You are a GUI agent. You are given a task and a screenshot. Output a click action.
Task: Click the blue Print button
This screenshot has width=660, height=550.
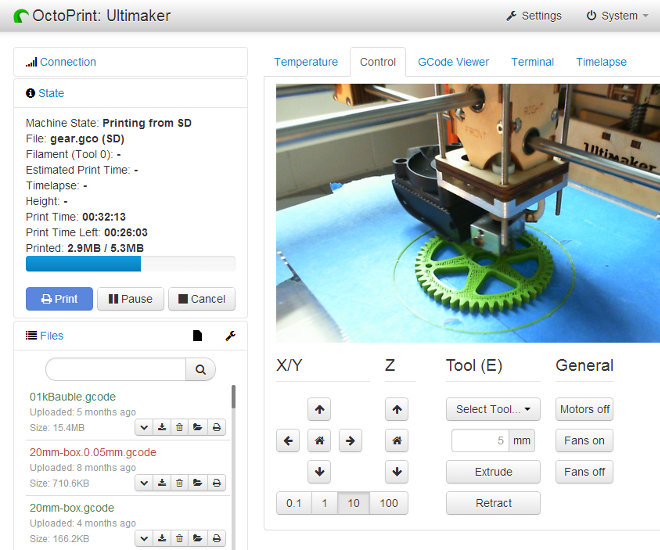(59, 299)
